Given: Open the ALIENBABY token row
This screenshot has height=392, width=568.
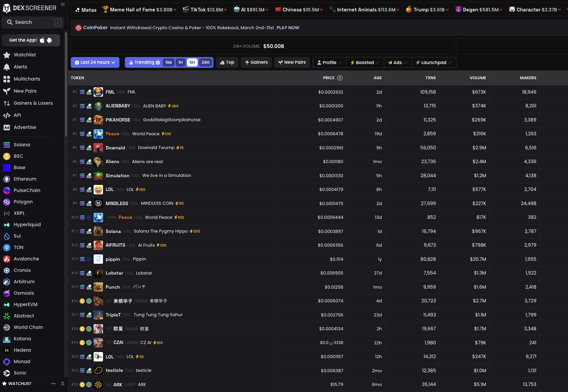Looking at the screenshot, I should click(x=318, y=106).
